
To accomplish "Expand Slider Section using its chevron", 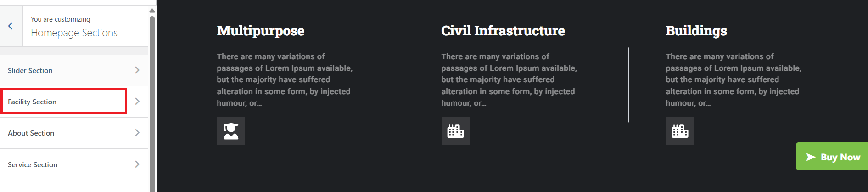I will click(137, 70).
